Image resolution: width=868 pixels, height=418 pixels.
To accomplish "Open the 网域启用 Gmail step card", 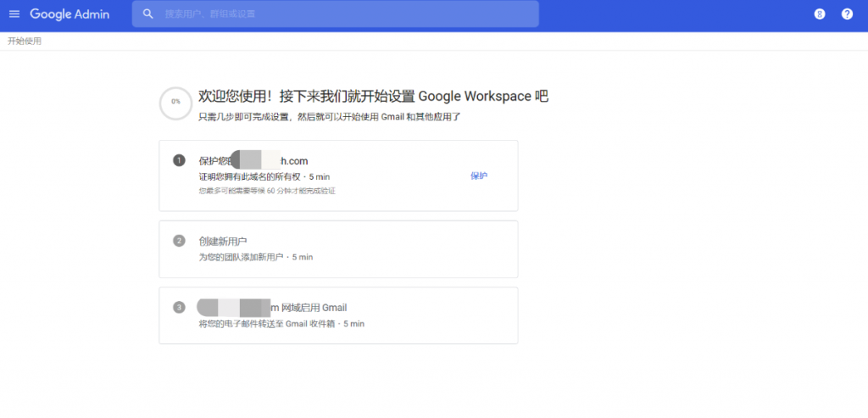I will tap(338, 315).
